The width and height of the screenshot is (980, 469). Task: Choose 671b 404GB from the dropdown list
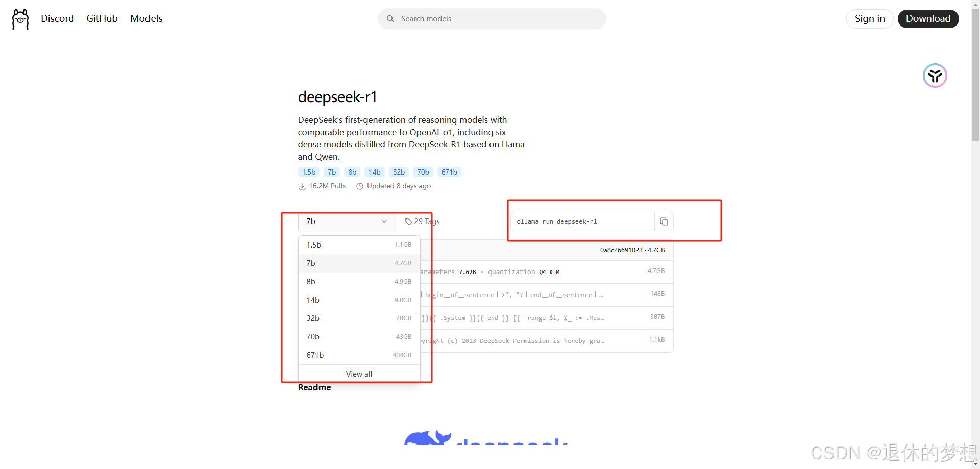click(x=359, y=355)
